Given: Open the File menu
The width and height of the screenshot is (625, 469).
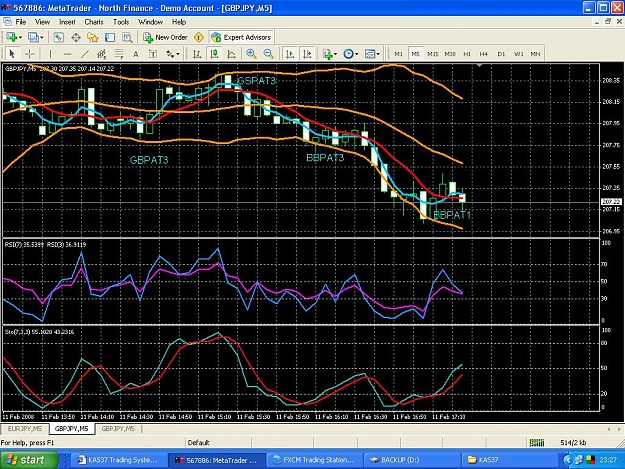Looking at the screenshot, I should click(x=20, y=22).
